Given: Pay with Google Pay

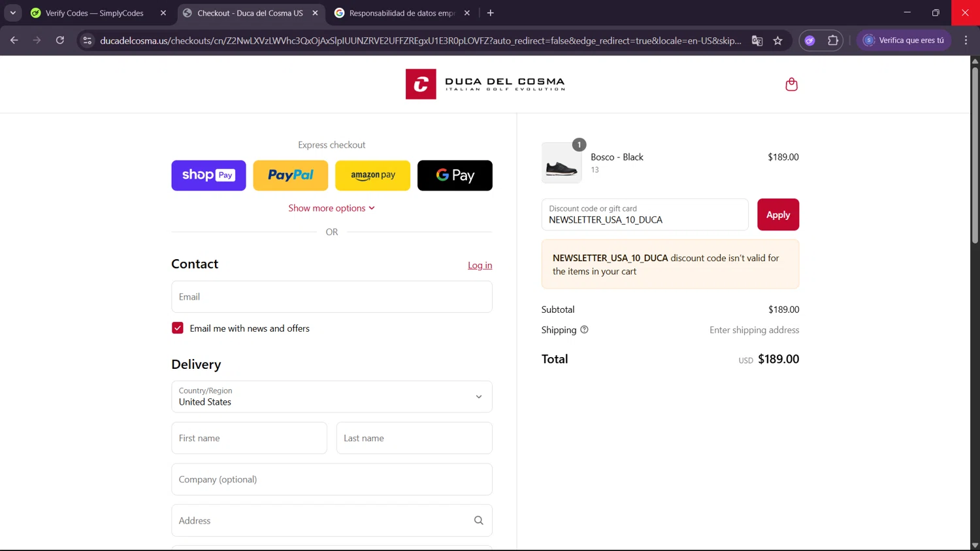Looking at the screenshot, I should [455, 176].
